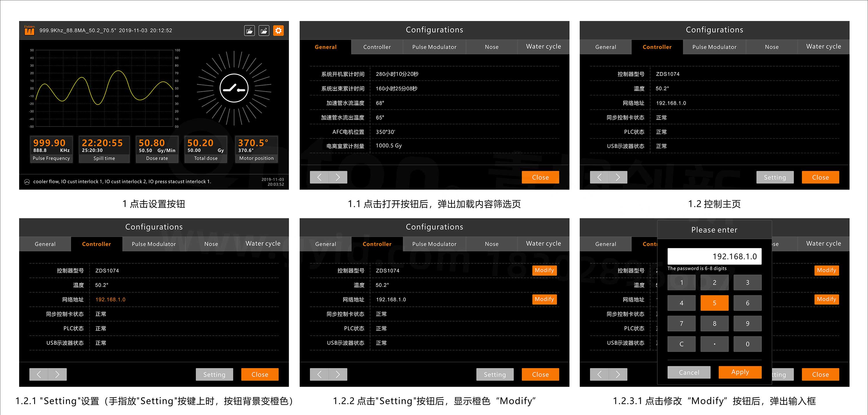
Task: Open the Pulse Modulator tab in the General panel
Action: pyautogui.click(x=434, y=47)
